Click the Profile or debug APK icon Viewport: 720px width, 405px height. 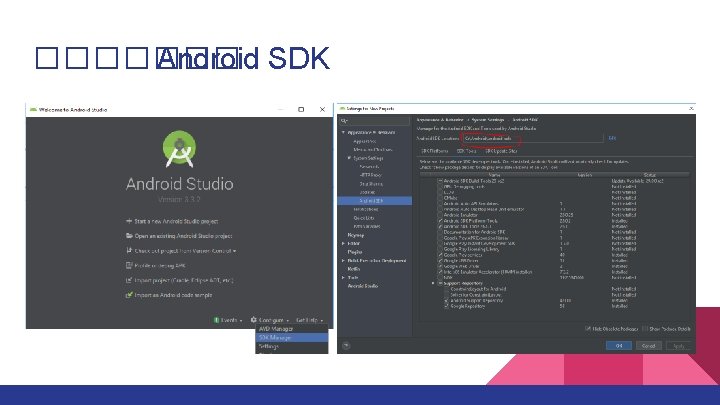pos(129,265)
